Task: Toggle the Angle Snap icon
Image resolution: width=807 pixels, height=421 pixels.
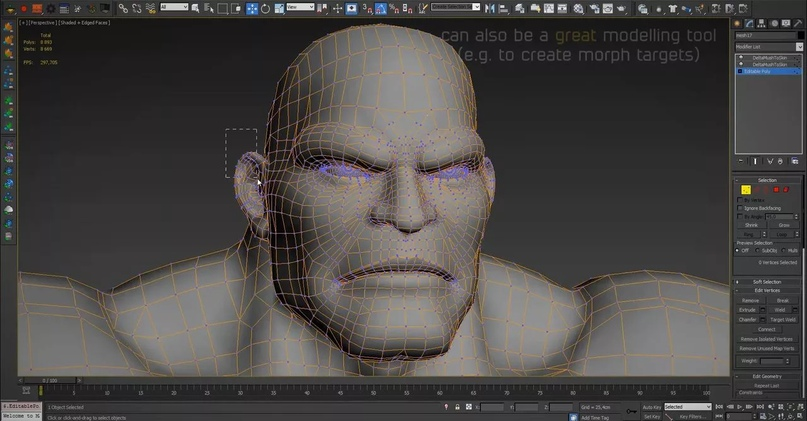Action: [x=381, y=8]
